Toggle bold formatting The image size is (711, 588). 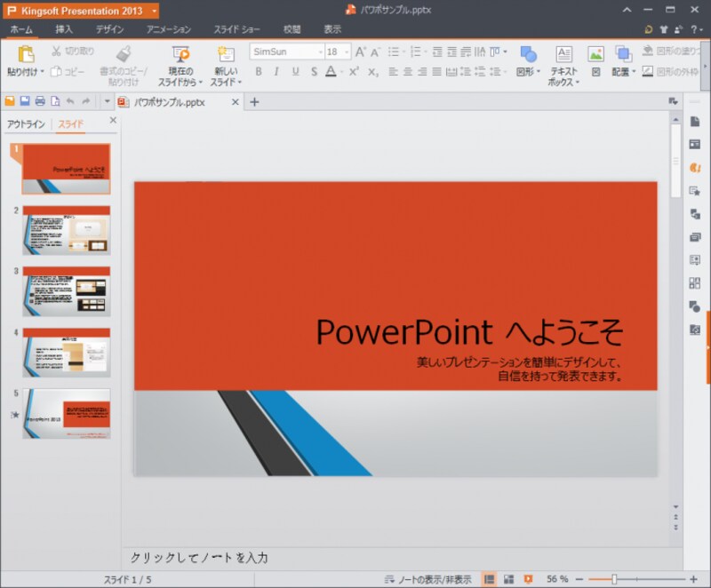259,69
